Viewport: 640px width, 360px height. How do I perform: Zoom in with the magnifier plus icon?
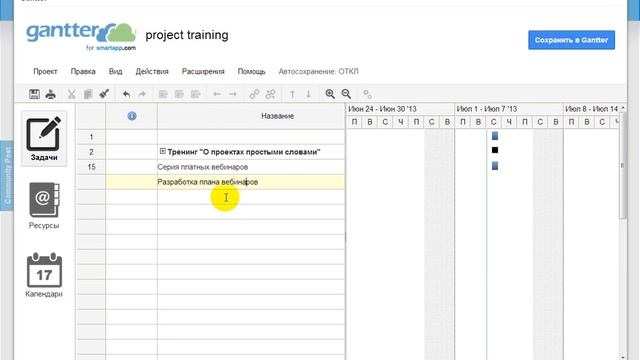[330, 94]
